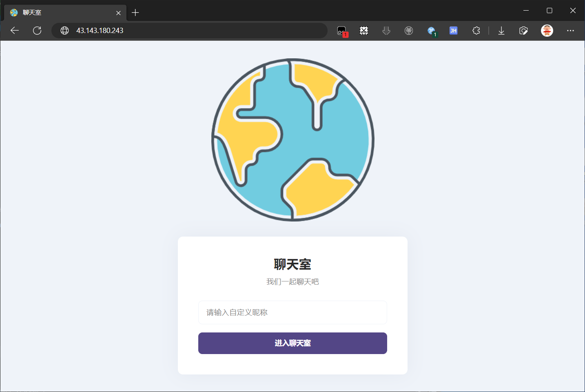Launch the Web Capture tool
The width and height of the screenshot is (585, 392).
[523, 30]
